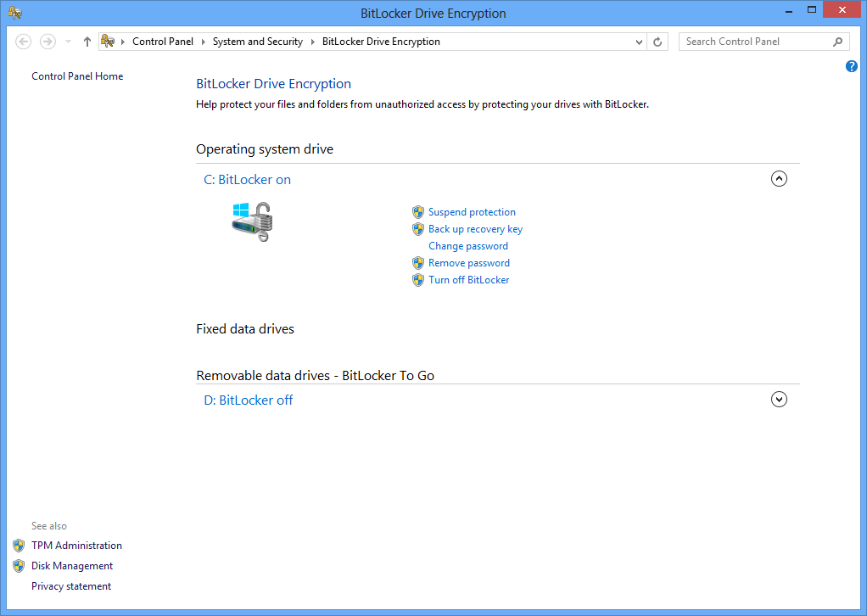Click Suspend protection

472,212
